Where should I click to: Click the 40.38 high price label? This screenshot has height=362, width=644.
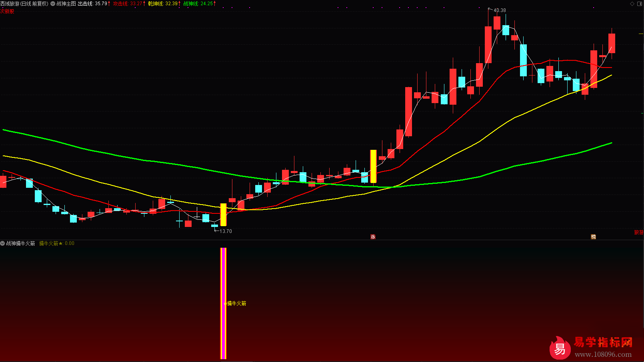coord(500,10)
